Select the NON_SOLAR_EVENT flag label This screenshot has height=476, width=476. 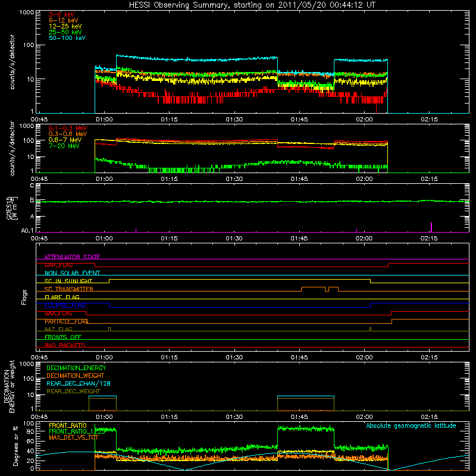(72, 273)
